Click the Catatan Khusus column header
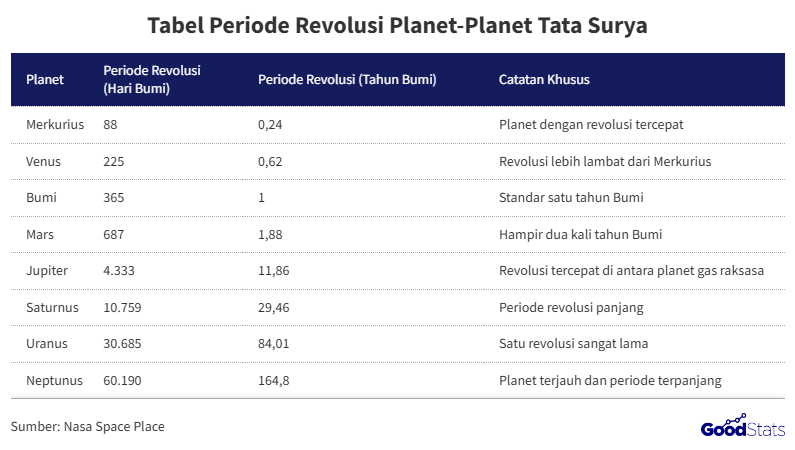This screenshot has width=795, height=450. pos(544,79)
